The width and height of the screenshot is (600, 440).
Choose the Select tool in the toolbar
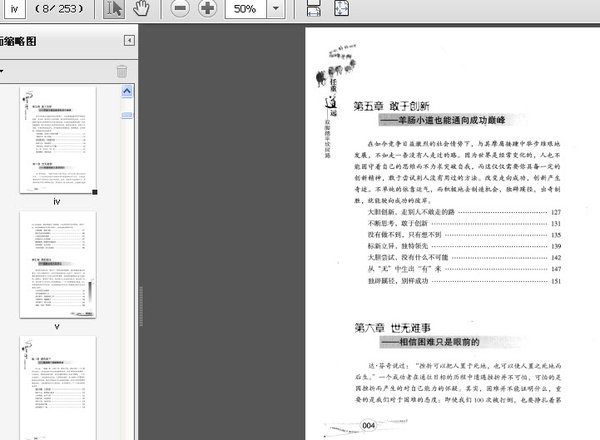point(114,8)
